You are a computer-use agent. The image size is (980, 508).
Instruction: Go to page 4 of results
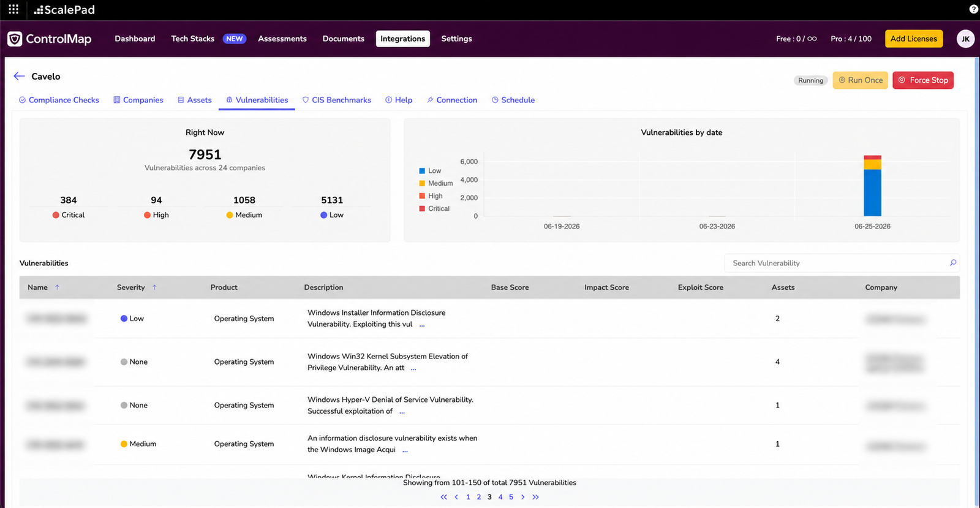click(500, 497)
